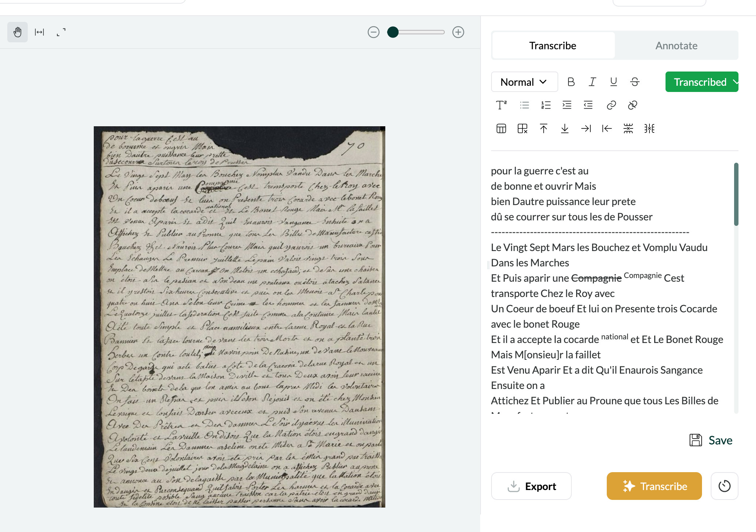Image resolution: width=756 pixels, height=532 pixels.
Task: Enter fullscreen image view
Action: [61, 32]
